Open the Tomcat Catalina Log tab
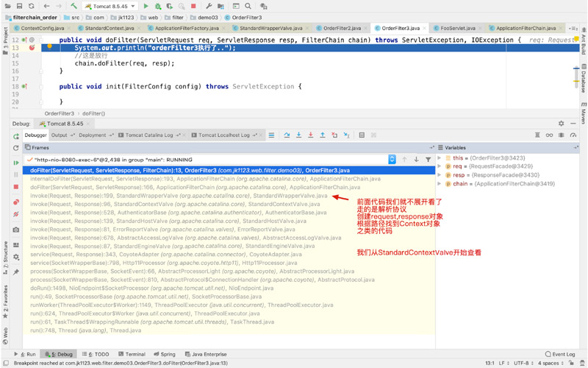 click(x=149, y=135)
